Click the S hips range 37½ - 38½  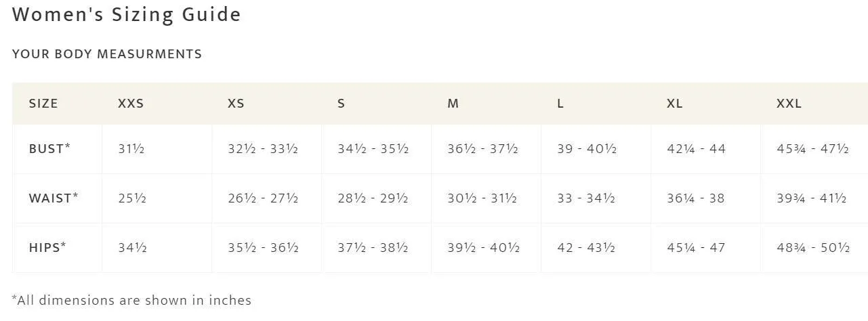[x=373, y=248]
